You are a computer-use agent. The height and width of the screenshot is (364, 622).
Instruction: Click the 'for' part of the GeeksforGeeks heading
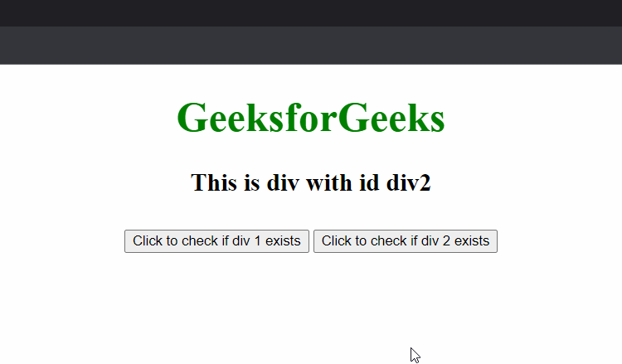point(311,118)
